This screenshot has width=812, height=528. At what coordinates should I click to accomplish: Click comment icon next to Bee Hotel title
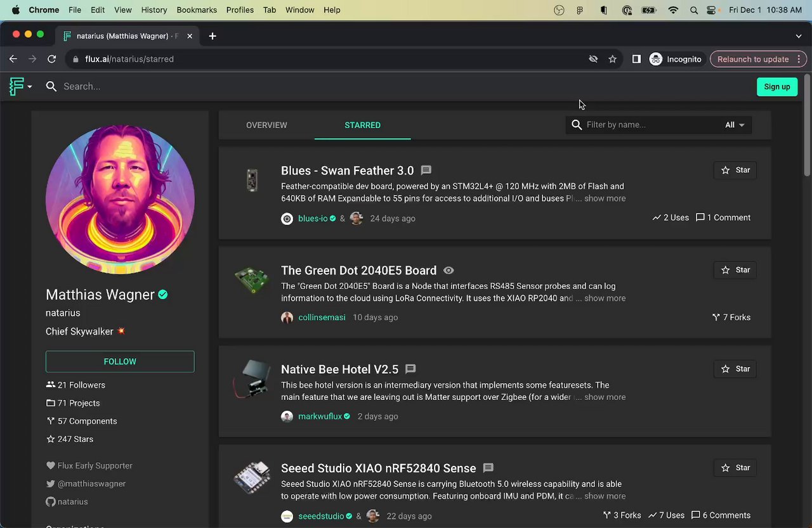click(x=410, y=369)
